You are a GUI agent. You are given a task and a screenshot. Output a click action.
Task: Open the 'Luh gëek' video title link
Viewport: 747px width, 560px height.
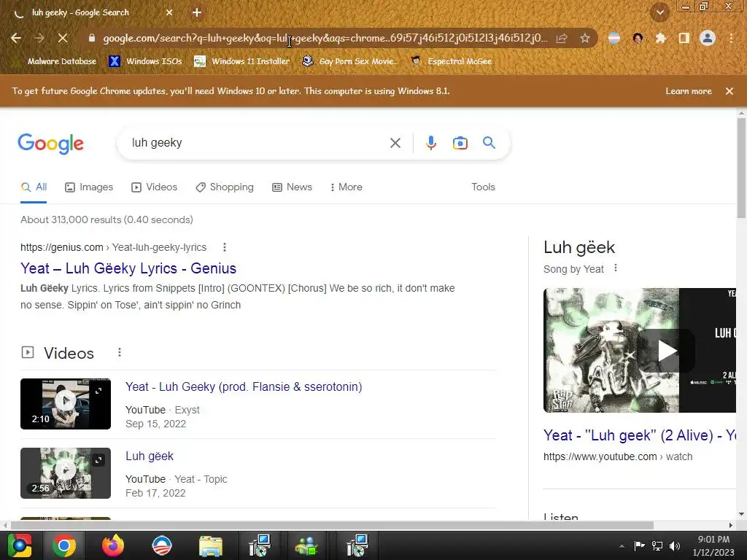click(149, 456)
